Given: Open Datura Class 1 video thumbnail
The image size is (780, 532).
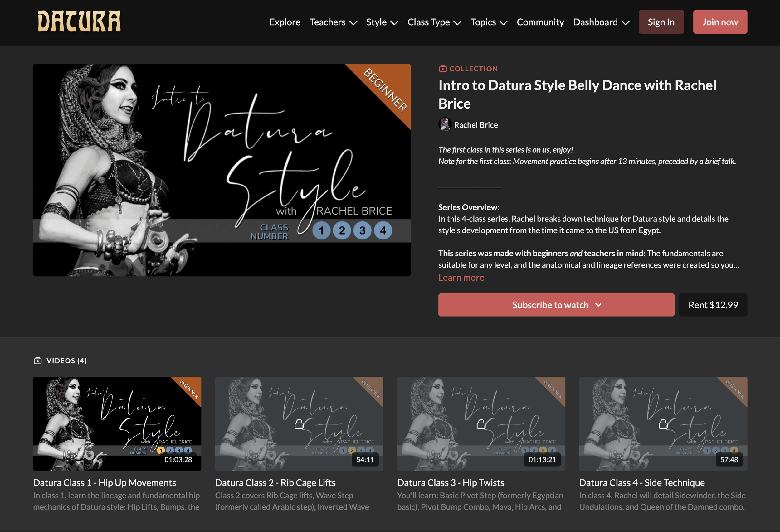Looking at the screenshot, I should coord(117,423).
